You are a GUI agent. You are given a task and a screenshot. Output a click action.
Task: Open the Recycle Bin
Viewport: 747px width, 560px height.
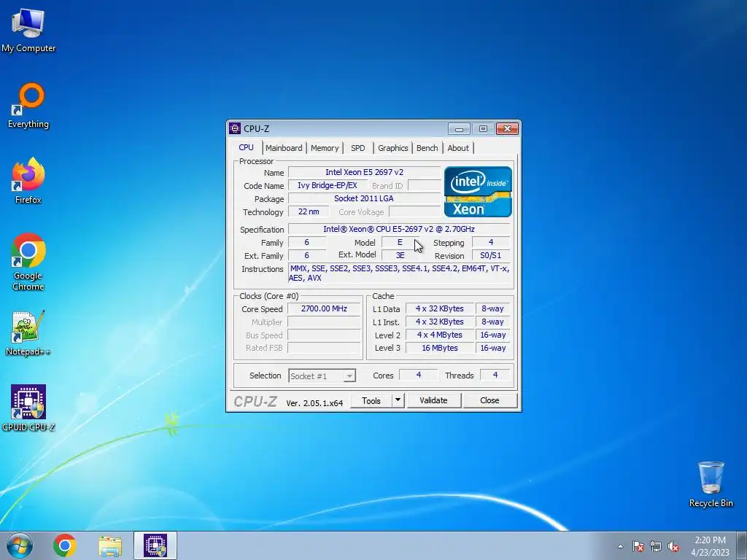(711, 484)
